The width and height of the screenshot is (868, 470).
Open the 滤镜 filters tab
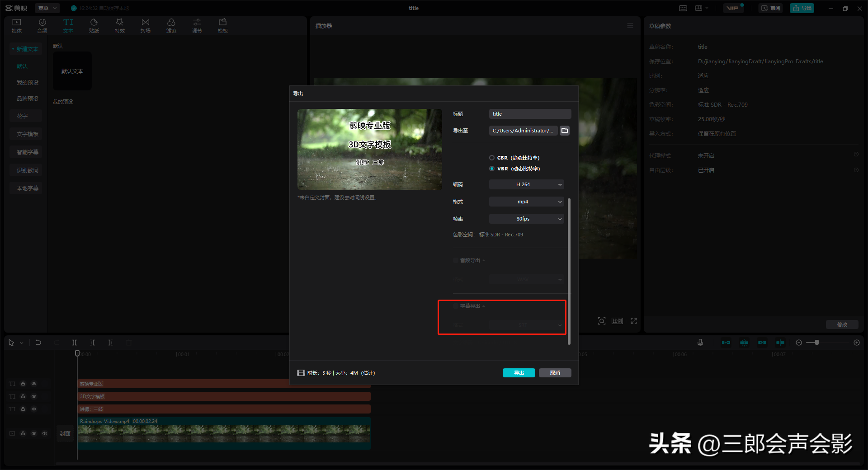[x=171, y=26]
